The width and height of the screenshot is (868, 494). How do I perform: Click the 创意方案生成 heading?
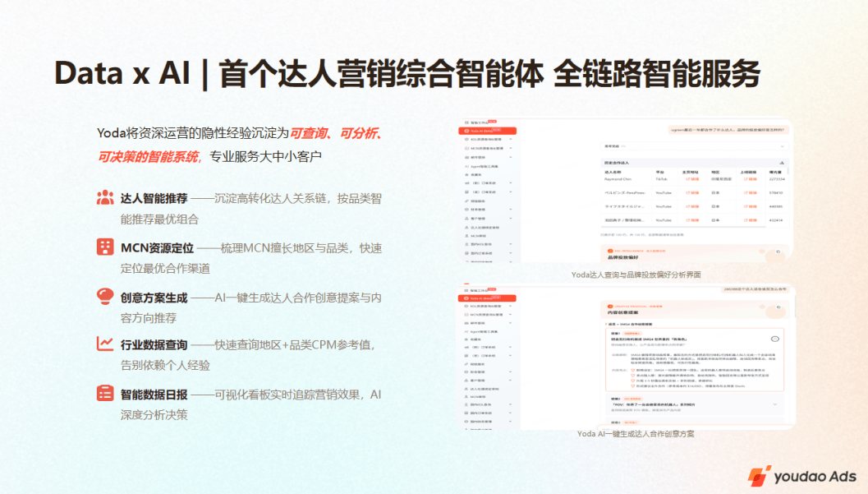pos(154,298)
